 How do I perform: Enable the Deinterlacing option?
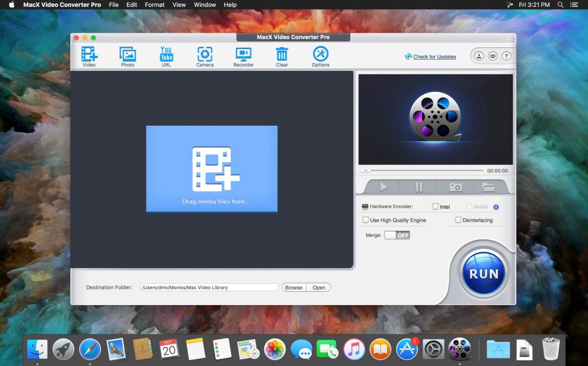click(458, 220)
